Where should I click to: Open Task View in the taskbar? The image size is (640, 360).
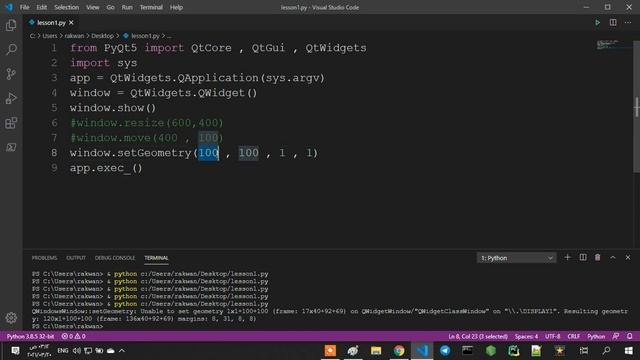pyautogui.click(x=584, y=351)
